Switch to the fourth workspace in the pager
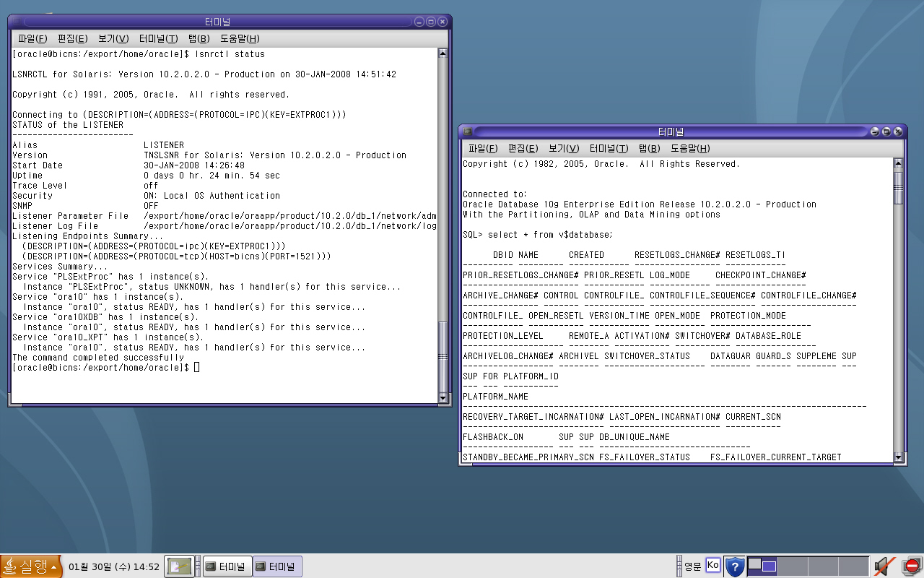924x578 pixels. pos(853,566)
